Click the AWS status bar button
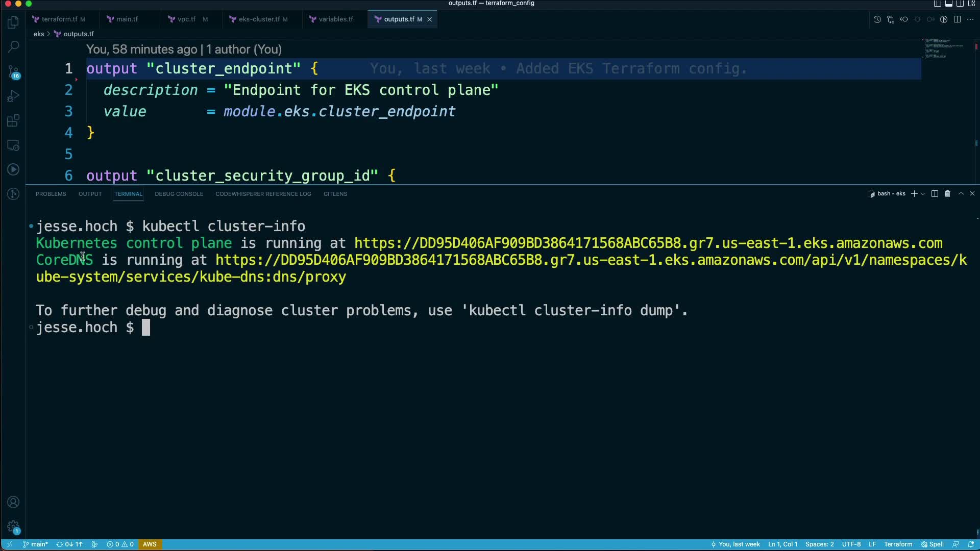Viewport: 980px width, 551px height. click(x=150, y=544)
